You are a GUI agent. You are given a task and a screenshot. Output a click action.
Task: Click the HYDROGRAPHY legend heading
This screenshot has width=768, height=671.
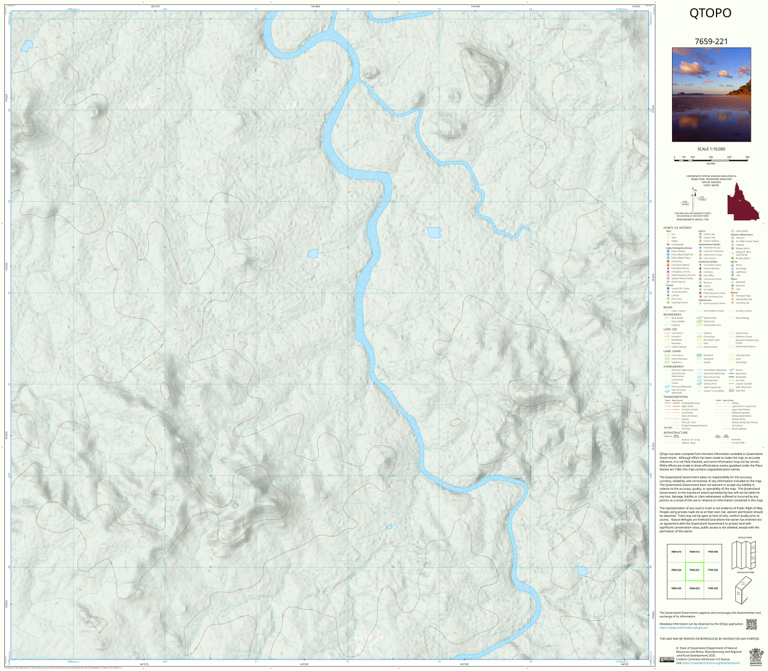[674, 366]
